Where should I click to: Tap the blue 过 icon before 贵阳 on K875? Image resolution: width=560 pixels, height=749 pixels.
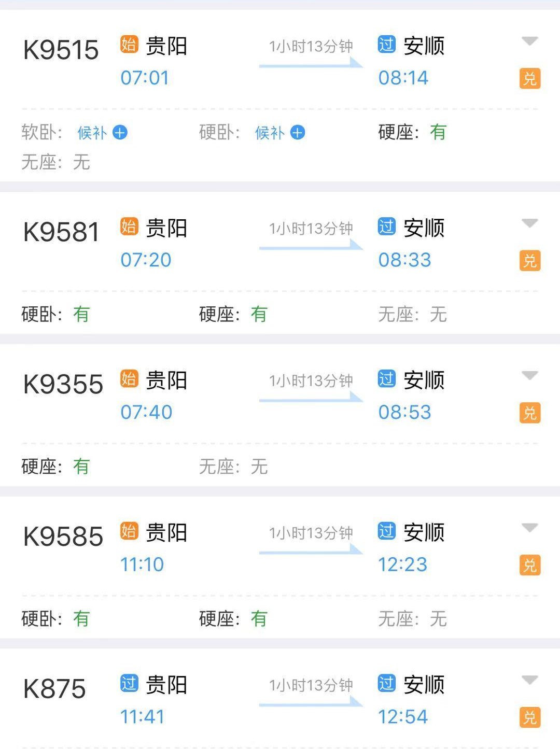[x=129, y=683]
